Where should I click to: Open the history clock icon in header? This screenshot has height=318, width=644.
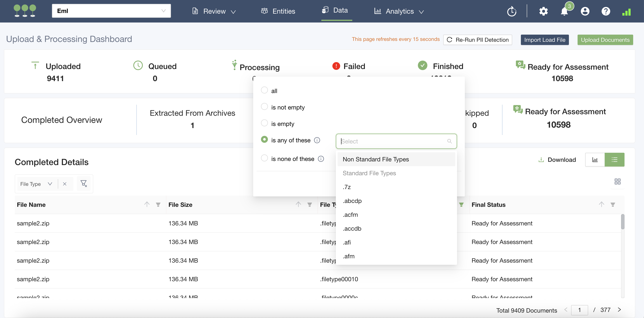tap(512, 11)
